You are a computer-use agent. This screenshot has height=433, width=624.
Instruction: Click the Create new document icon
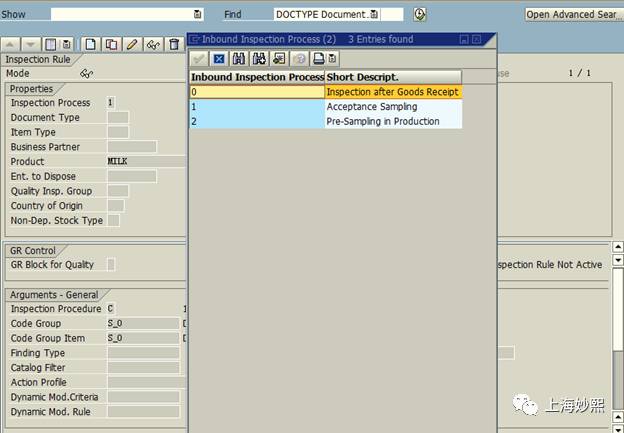pyautogui.click(x=91, y=44)
